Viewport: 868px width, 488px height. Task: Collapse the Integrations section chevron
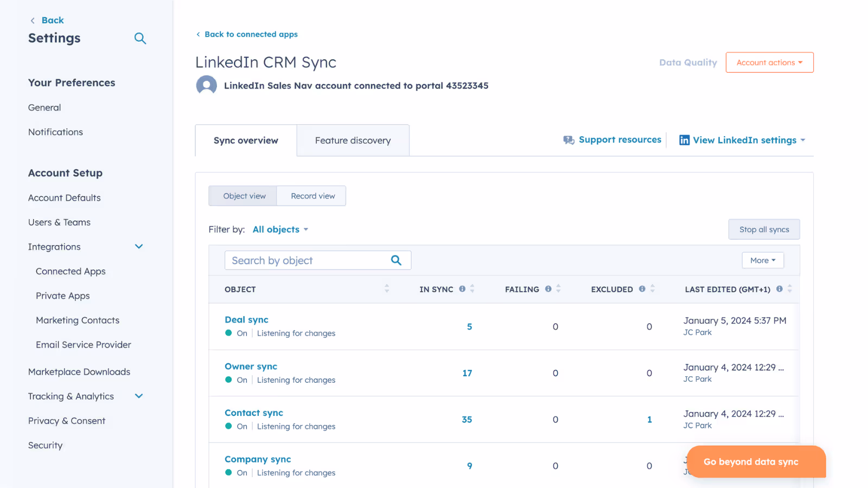[x=139, y=247]
